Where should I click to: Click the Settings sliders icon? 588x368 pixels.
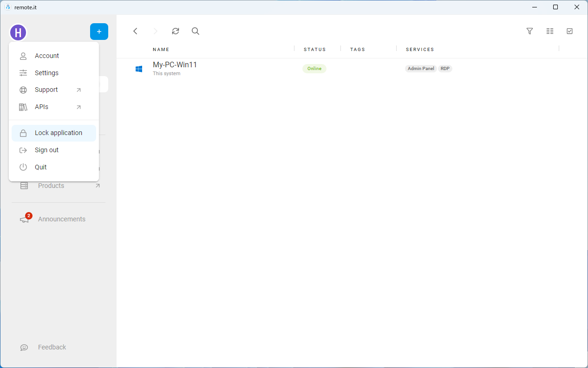point(23,73)
